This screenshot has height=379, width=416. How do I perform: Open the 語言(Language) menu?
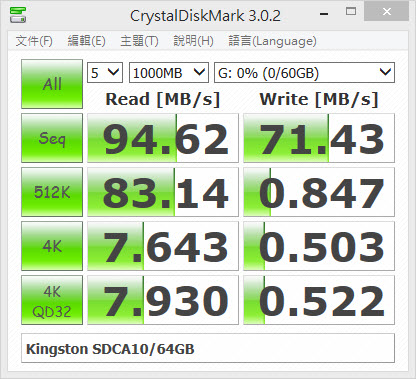coord(272,41)
